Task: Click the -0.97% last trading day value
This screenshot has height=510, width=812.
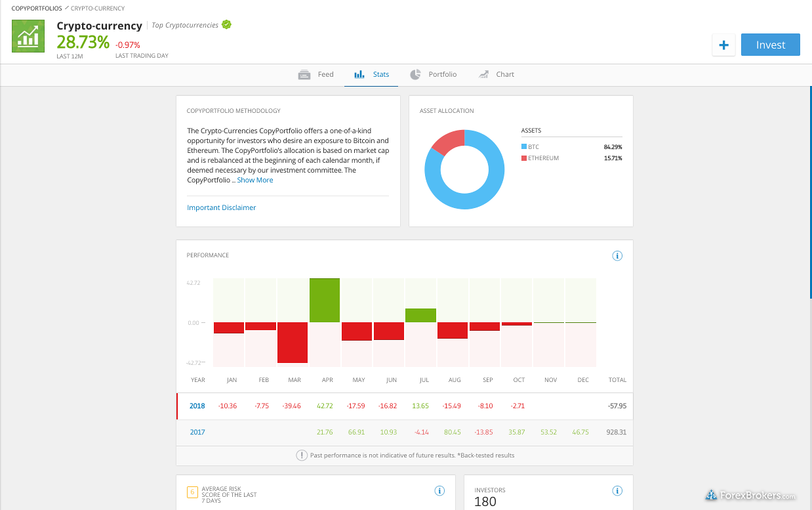Action: pos(128,45)
